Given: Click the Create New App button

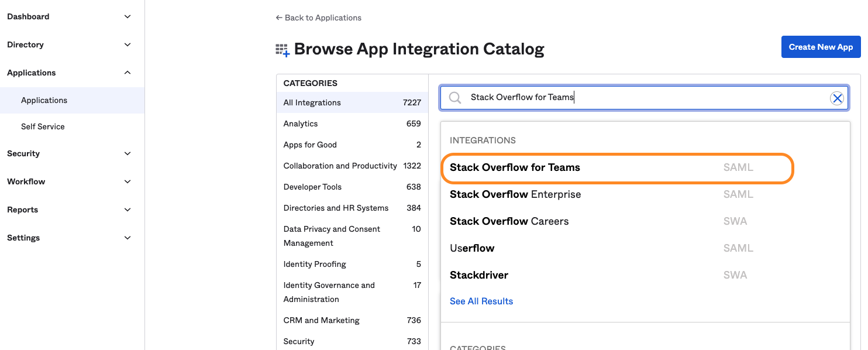Looking at the screenshot, I should pyautogui.click(x=821, y=47).
